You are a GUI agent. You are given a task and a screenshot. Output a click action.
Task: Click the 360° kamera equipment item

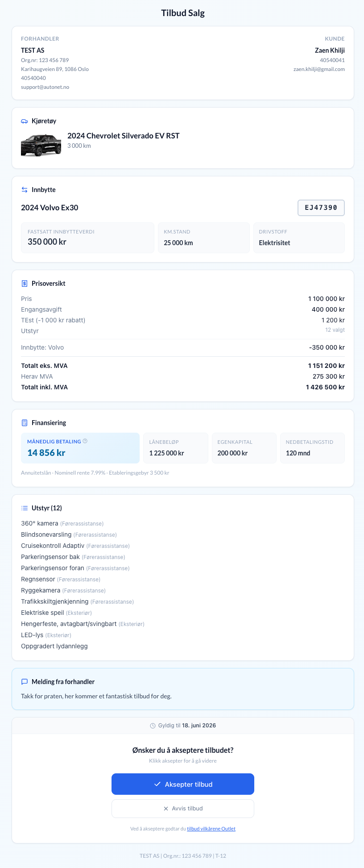62,523
